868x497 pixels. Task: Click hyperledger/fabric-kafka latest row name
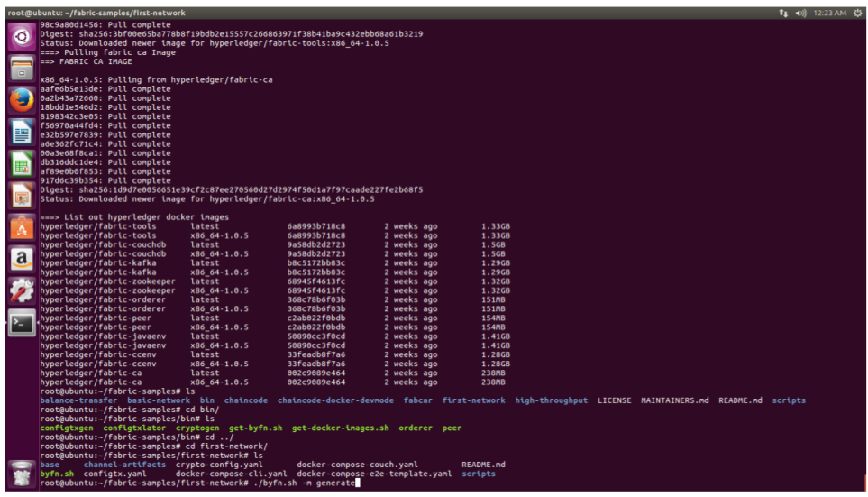(97, 262)
